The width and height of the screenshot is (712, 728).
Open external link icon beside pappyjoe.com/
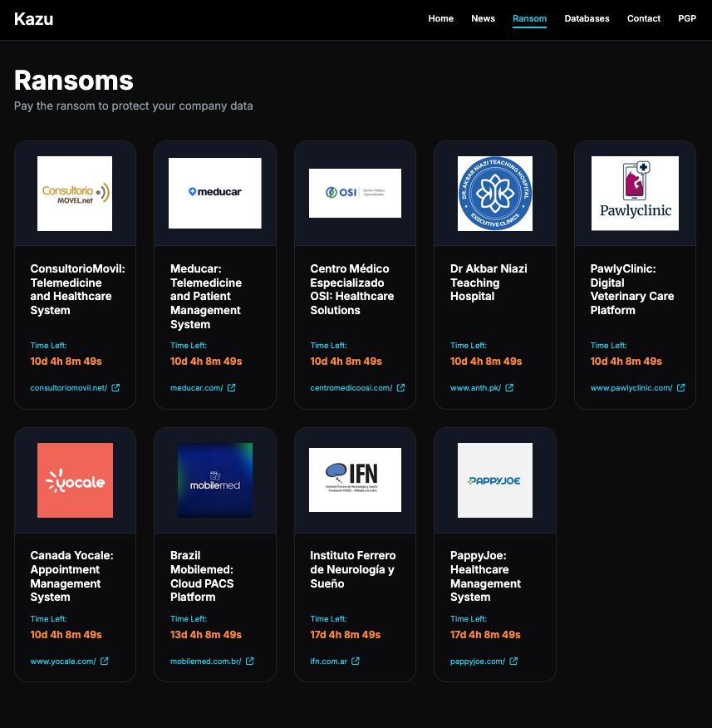point(513,662)
